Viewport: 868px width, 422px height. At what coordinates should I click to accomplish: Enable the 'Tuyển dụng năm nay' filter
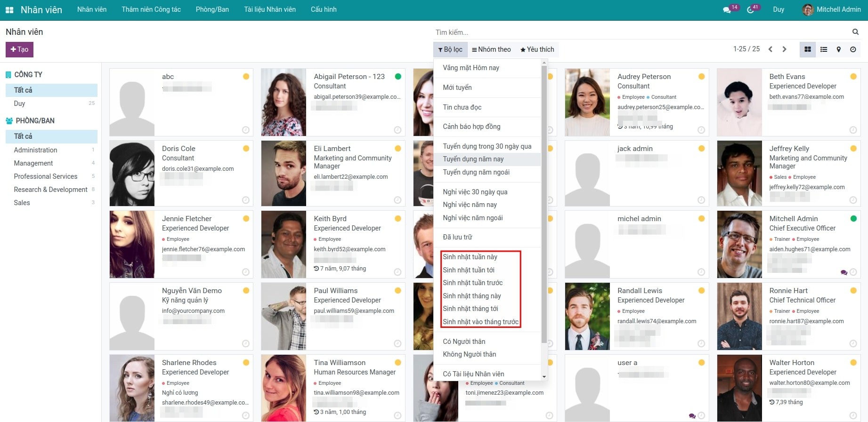(473, 159)
